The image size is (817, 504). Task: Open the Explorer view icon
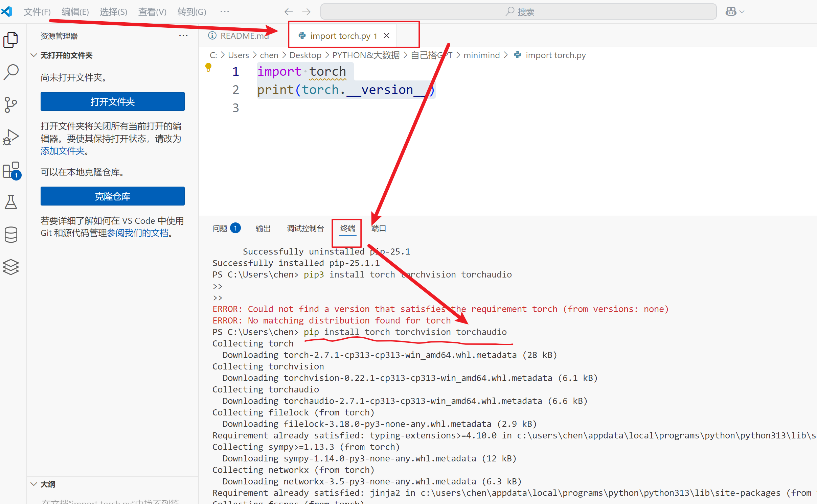pyautogui.click(x=11, y=40)
